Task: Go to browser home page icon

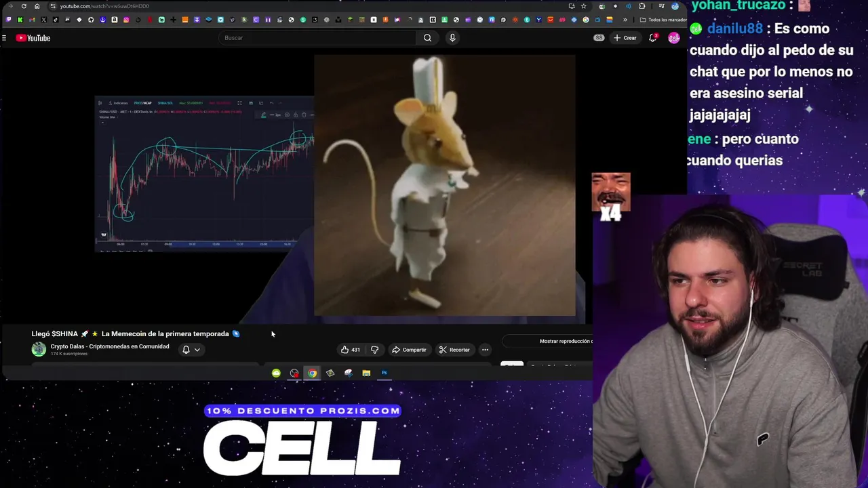Action: (x=37, y=6)
